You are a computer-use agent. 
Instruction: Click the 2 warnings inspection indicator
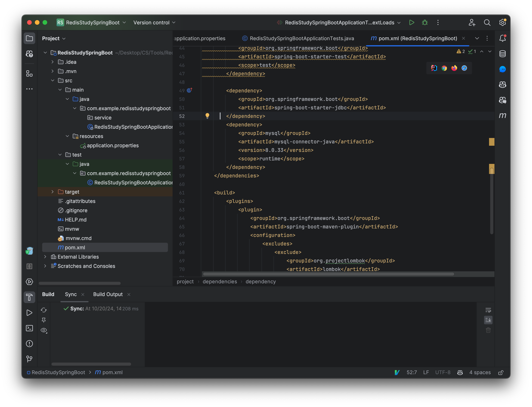point(460,51)
